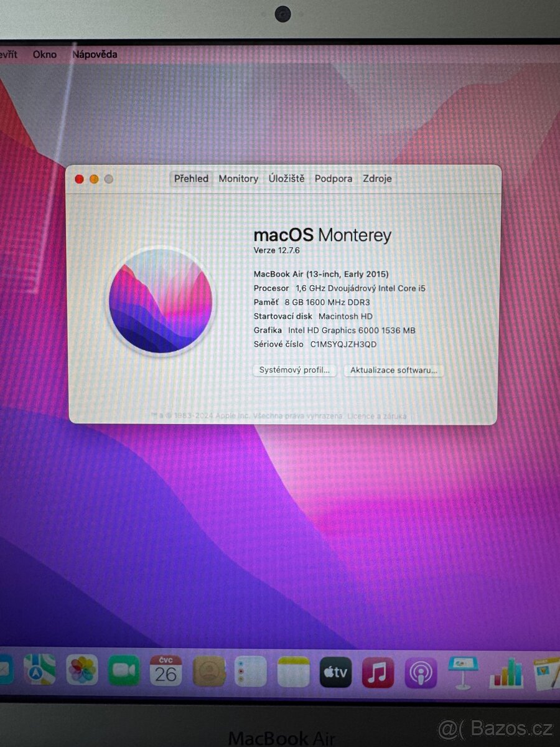Click the Aktualizace softwaru… button
This screenshot has width=560, height=747.
pos(393,370)
